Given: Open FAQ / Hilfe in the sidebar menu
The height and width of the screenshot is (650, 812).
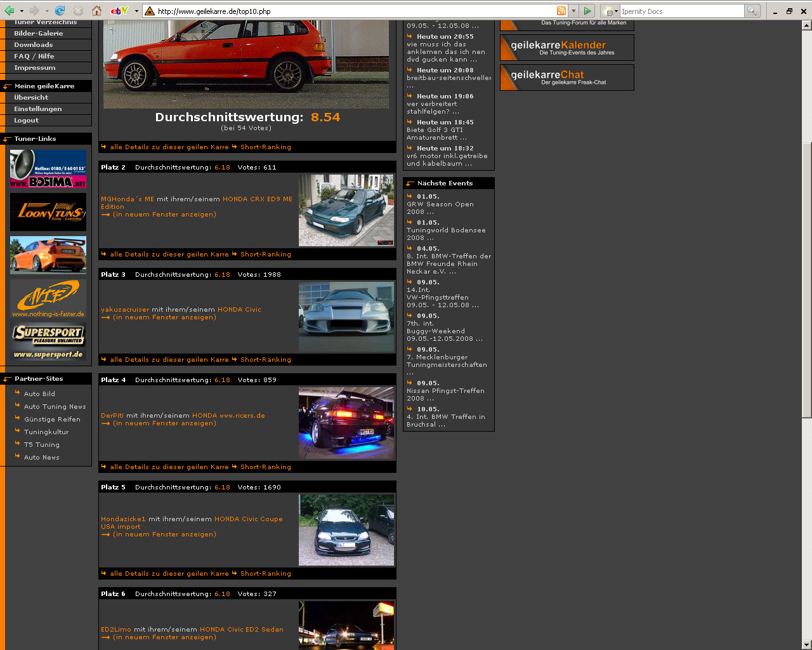Looking at the screenshot, I should pyautogui.click(x=34, y=56).
